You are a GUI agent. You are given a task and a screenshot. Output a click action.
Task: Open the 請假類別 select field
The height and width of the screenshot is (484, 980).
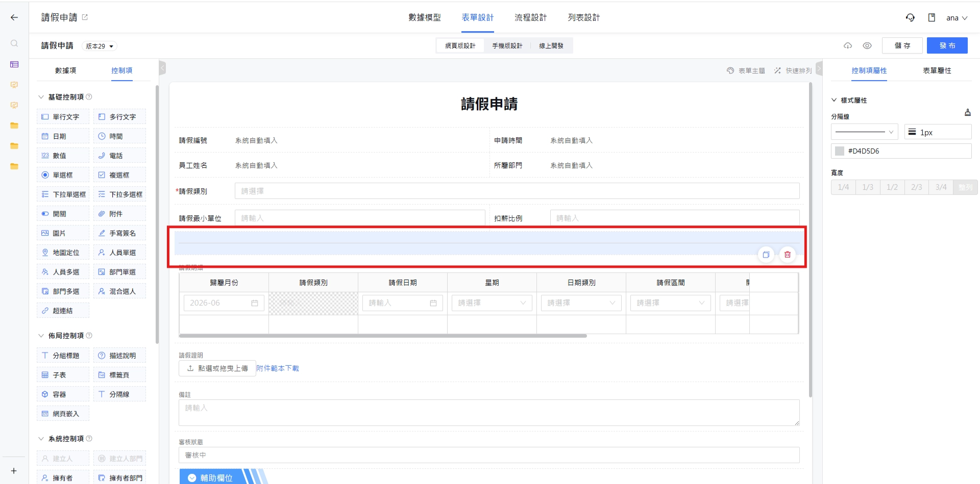coord(517,191)
